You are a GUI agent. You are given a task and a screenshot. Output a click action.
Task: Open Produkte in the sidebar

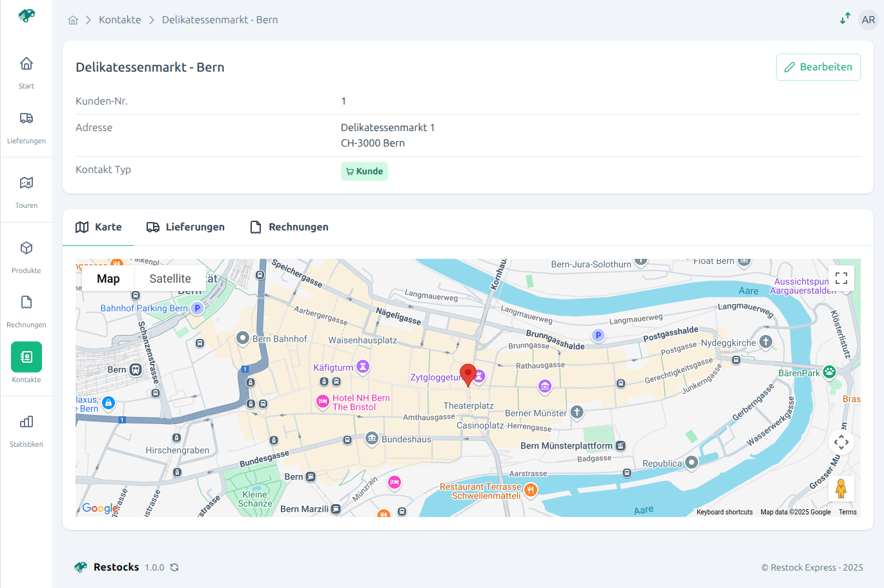pyautogui.click(x=26, y=256)
